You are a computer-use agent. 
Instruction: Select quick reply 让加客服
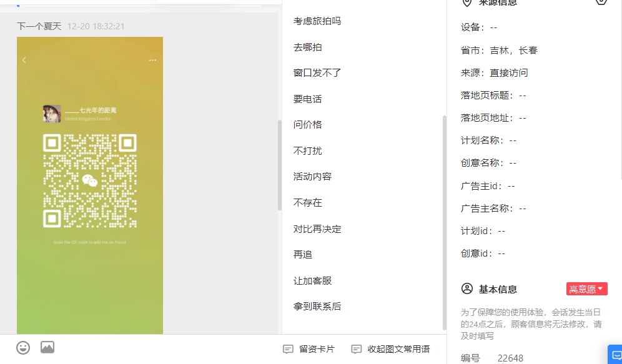(x=312, y=281)
